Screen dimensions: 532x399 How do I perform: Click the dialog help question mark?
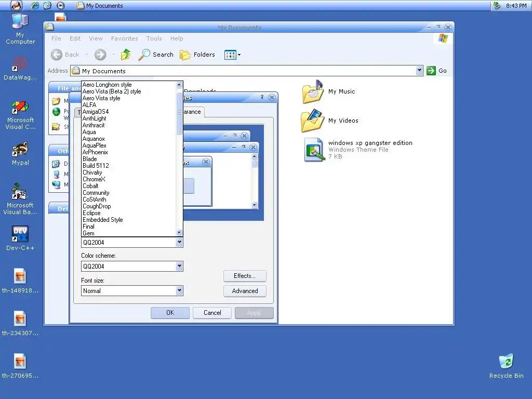click(262, 97)
